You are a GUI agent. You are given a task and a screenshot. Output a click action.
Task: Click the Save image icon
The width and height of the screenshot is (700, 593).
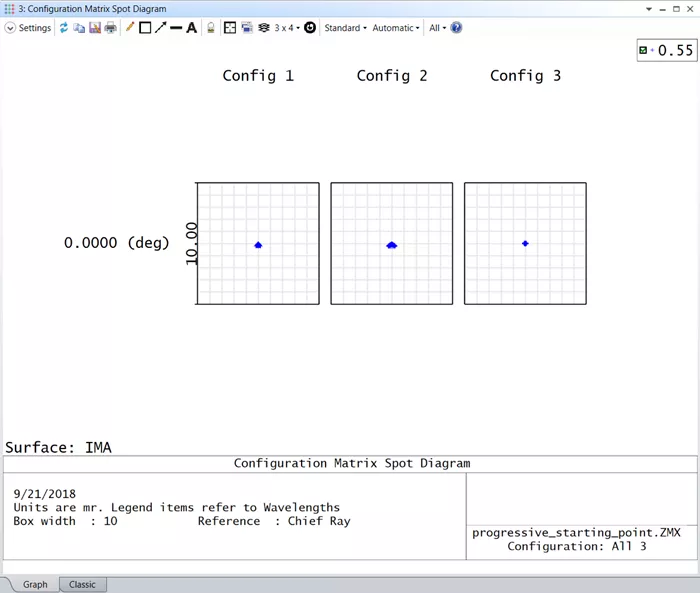pyautogui.click(x=95, y=28)
